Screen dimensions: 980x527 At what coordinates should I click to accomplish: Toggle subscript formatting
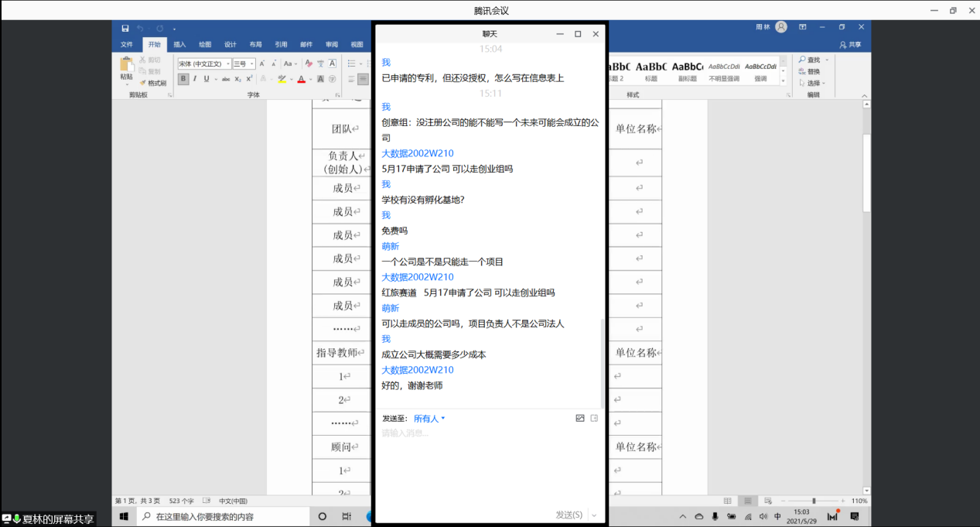point(237,78)
